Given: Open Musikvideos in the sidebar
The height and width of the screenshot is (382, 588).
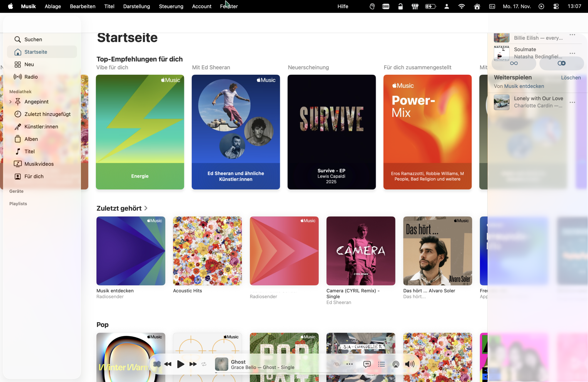Looking at the screenshot, I should click(x=39, y=164).
